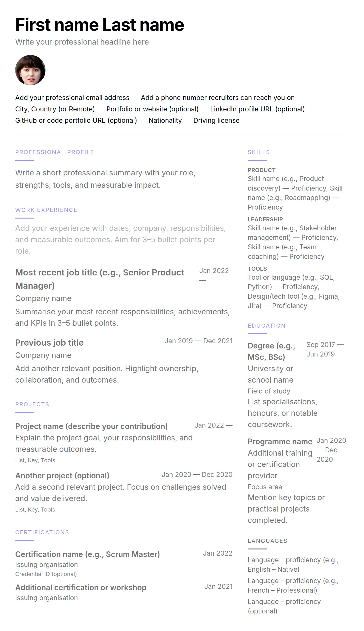Click the professional email address field
This screenshot has height=631, width=364.
[x=72, y=98]
